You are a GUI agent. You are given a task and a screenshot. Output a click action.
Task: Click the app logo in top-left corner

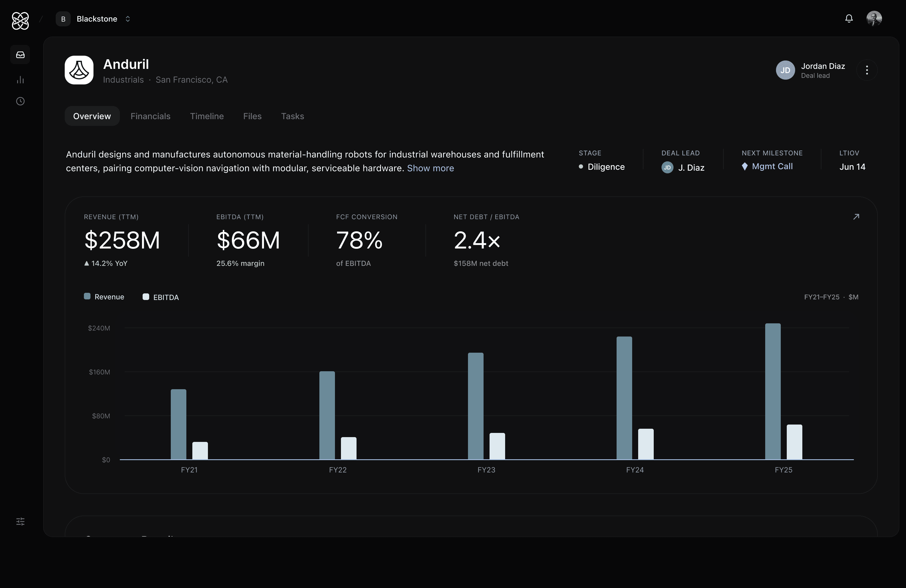20,21
